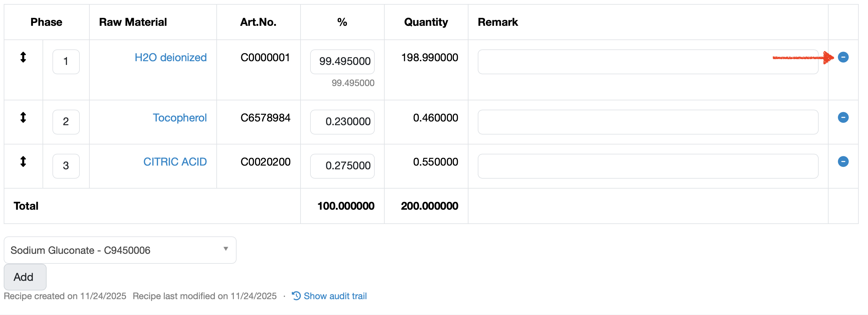Edit the phase number field showing 1
Screen dimensions: 868x315
[66, 62]
